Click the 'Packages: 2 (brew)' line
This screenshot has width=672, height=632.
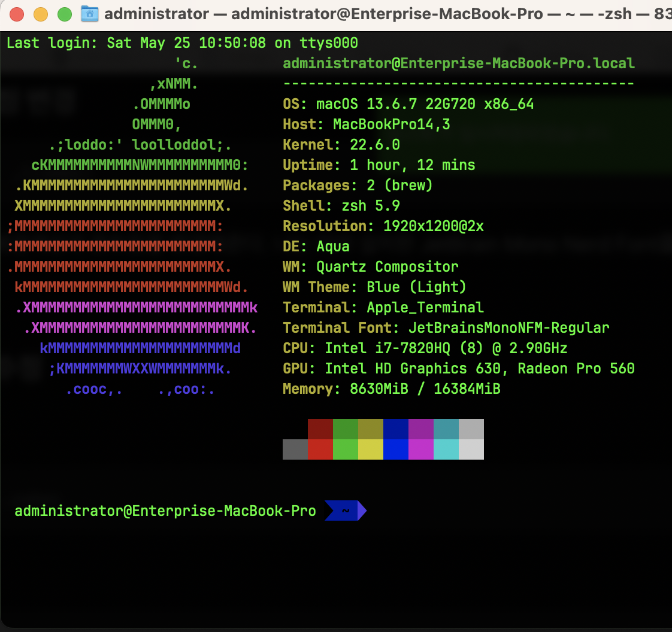point(358,186)
